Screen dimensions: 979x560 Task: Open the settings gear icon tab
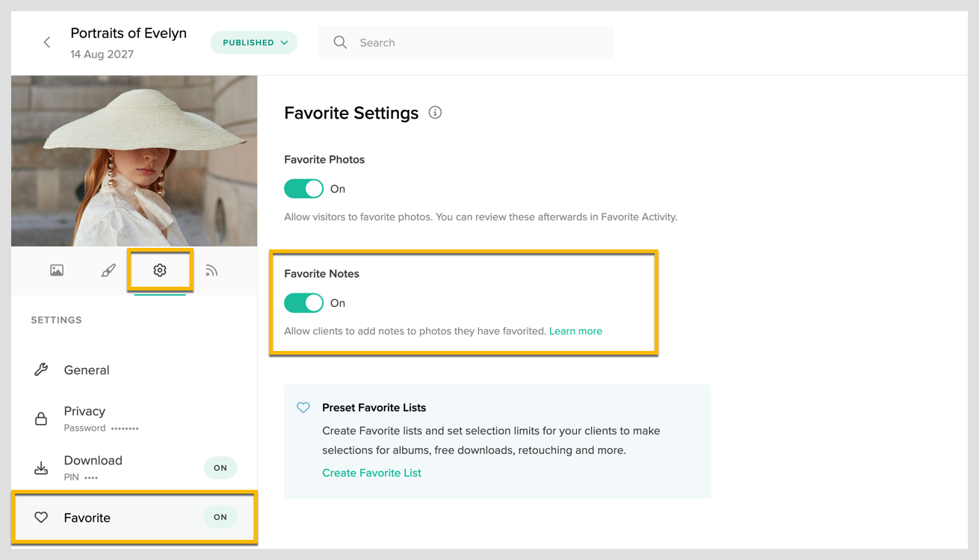coord(160,270)
